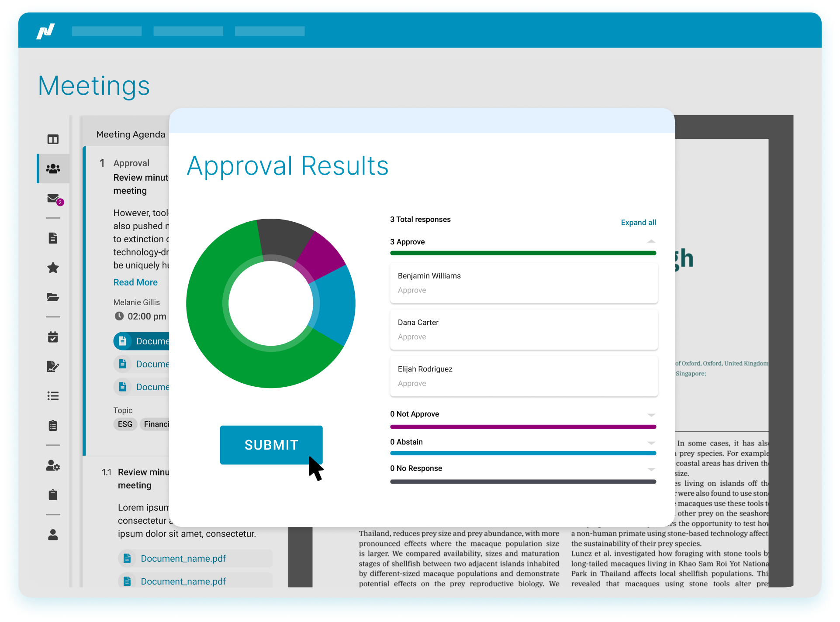Click the signature document sidebar icon

click(x=53, y=366)
